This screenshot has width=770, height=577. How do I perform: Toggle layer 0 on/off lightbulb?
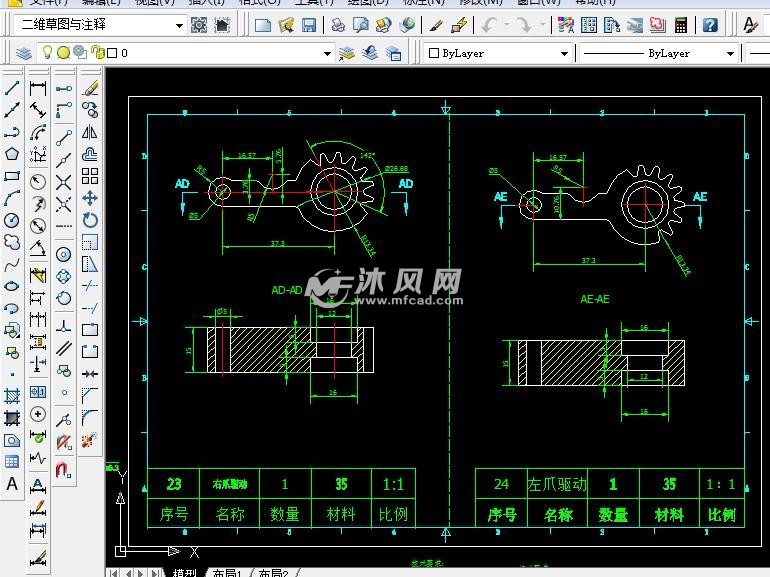(x=47, y=52)
